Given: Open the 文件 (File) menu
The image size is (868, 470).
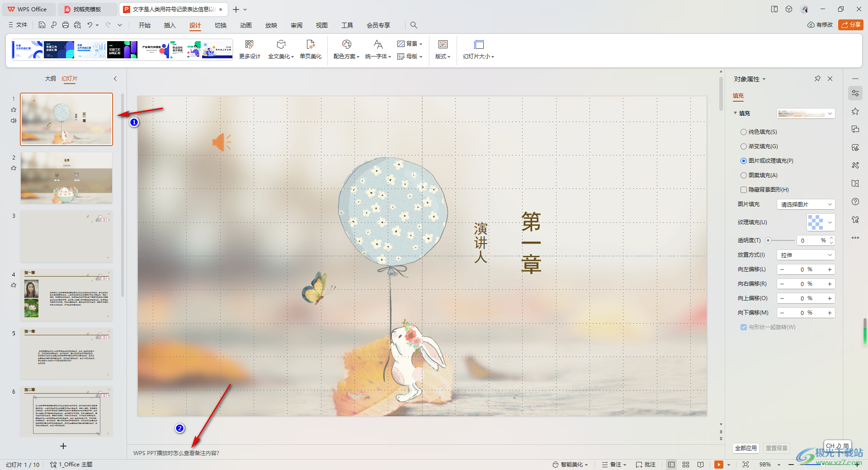Looking at the screenshot, I should (18, 25).
